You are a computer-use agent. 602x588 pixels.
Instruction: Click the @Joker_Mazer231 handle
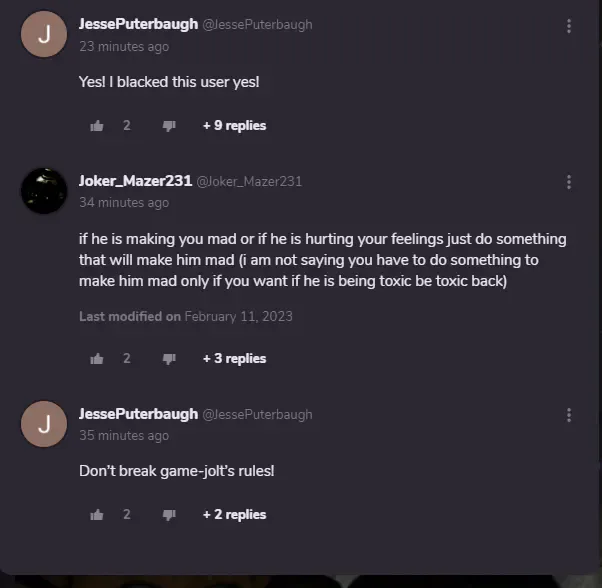tap(249, 181)
